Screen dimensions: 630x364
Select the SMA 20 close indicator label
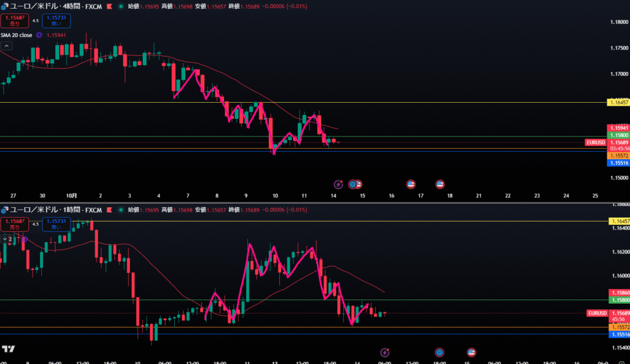point(17,35)
